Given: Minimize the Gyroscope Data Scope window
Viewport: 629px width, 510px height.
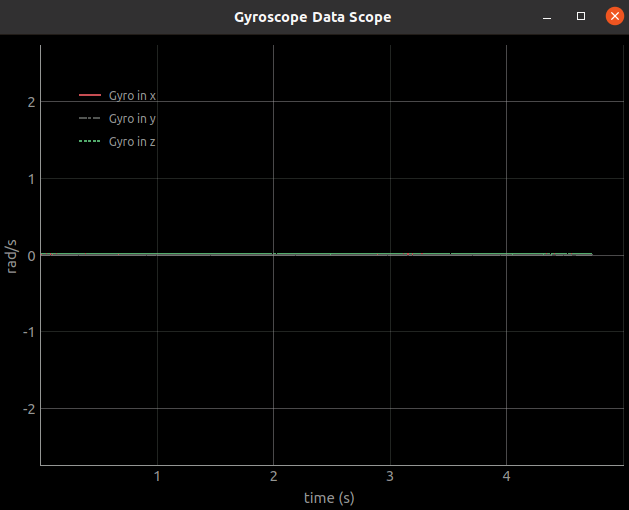Looking at the screenshot, I should coord(547,18).
